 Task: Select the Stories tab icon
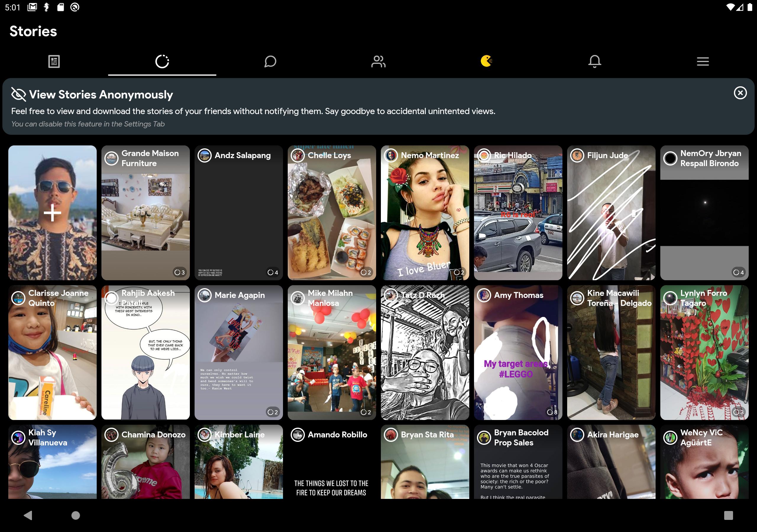pos(162,61)
